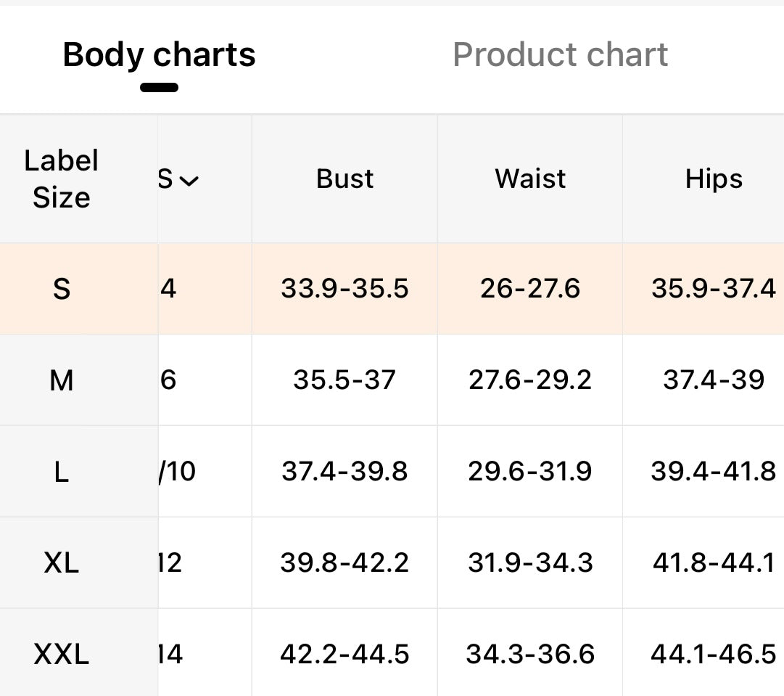Click the Label Size column header

pyautogui.click(x=62, y=179)
